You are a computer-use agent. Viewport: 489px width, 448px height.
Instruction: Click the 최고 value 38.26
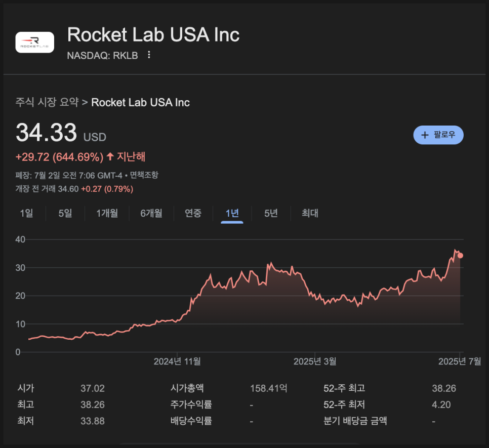[93, 404]
